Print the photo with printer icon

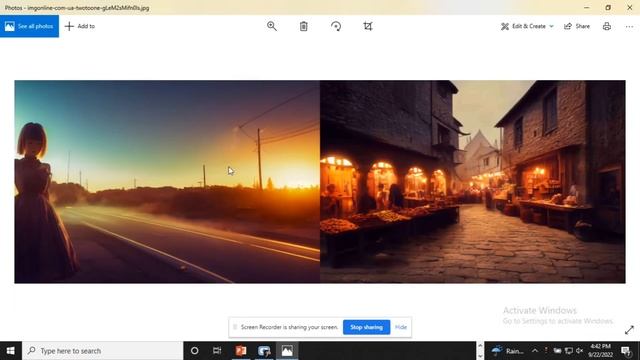click(x=607, y=26)
